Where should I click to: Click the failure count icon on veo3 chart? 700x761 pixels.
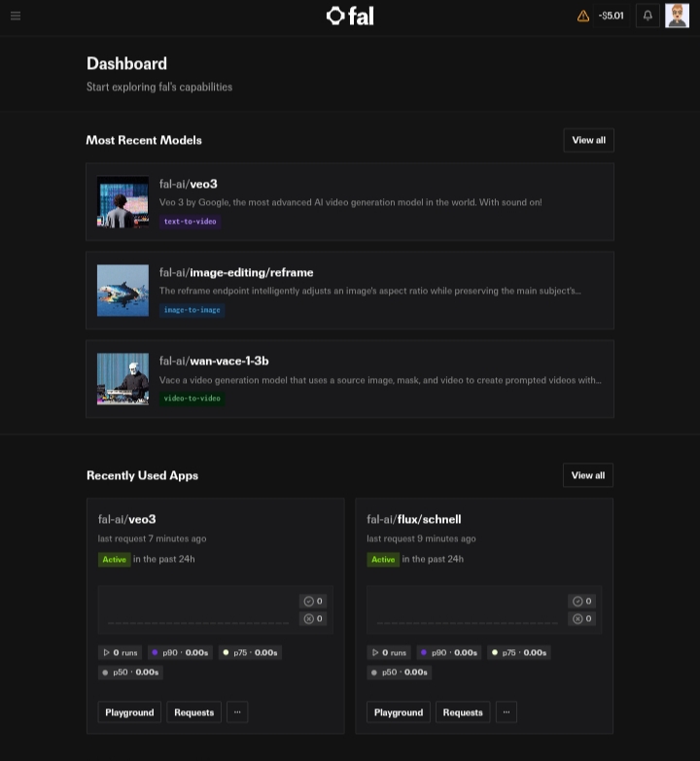tap(309, 619)
